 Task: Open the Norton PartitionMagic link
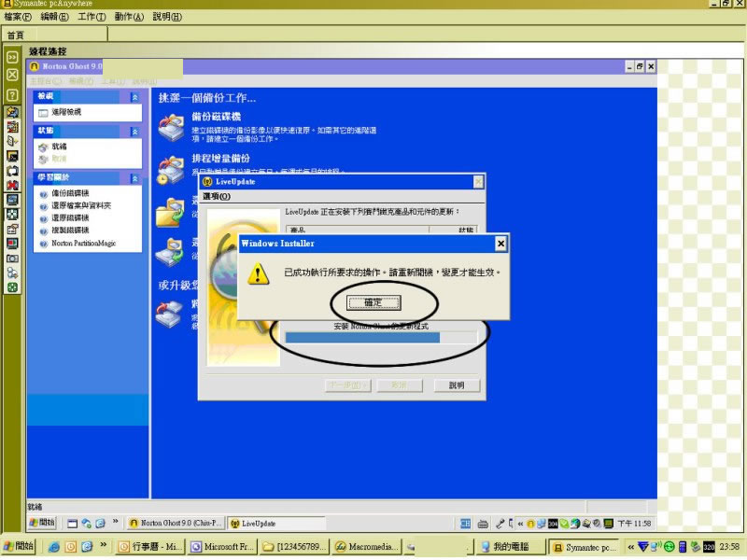pyautogui.click(x=84, y=244)
